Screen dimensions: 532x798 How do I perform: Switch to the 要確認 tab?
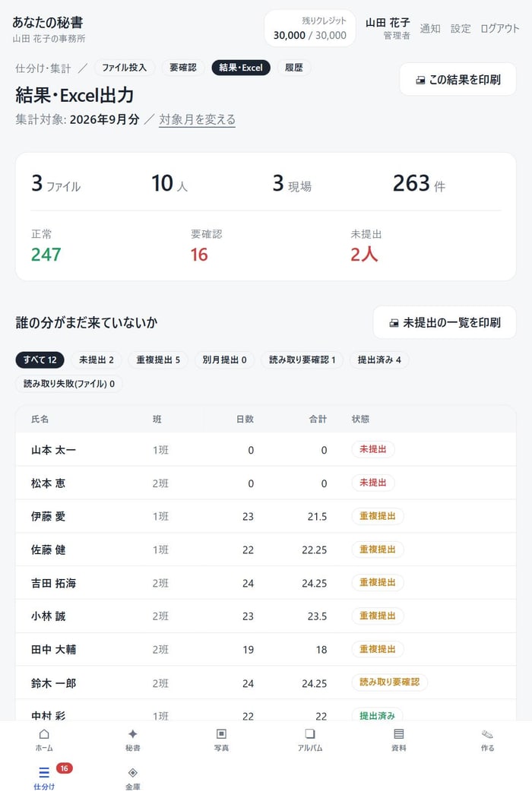[182, 68]
